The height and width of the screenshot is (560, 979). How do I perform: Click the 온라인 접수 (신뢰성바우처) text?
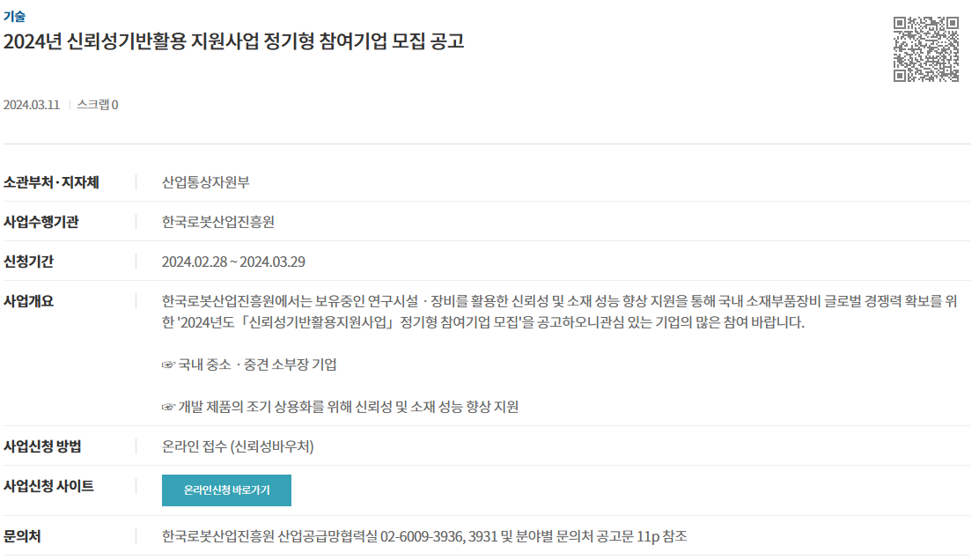click(x=238, y=446)
